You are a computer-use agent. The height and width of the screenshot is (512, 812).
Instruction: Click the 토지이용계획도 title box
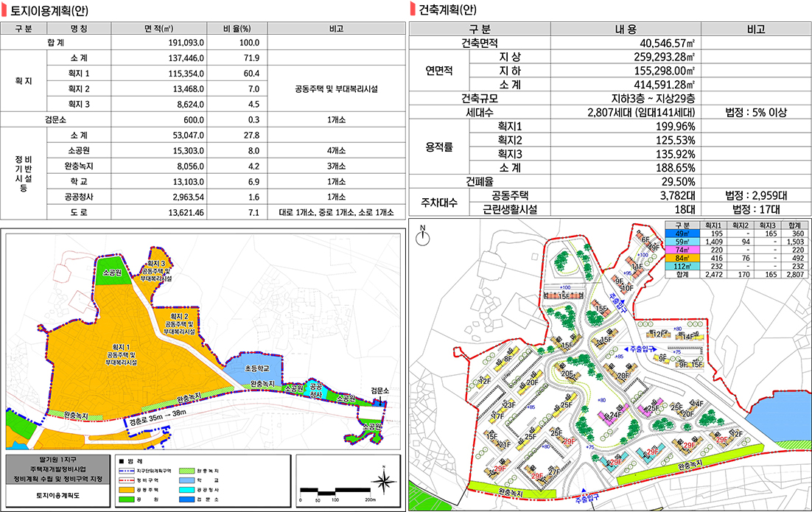coord(53,495)
